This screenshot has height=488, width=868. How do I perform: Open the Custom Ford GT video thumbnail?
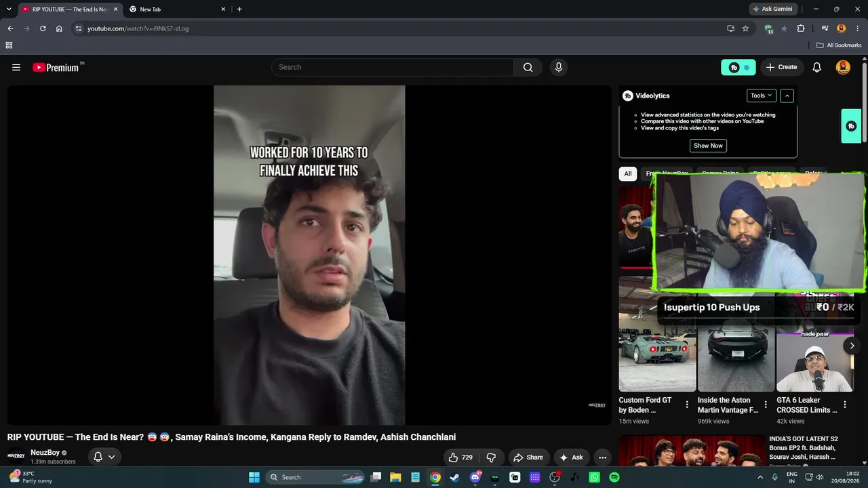657,335
